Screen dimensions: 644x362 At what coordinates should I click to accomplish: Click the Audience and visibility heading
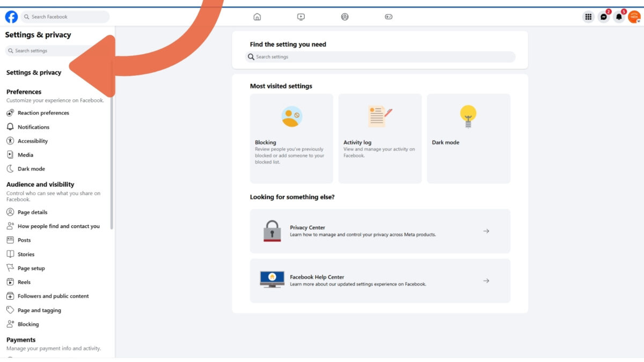click(40, 184)
